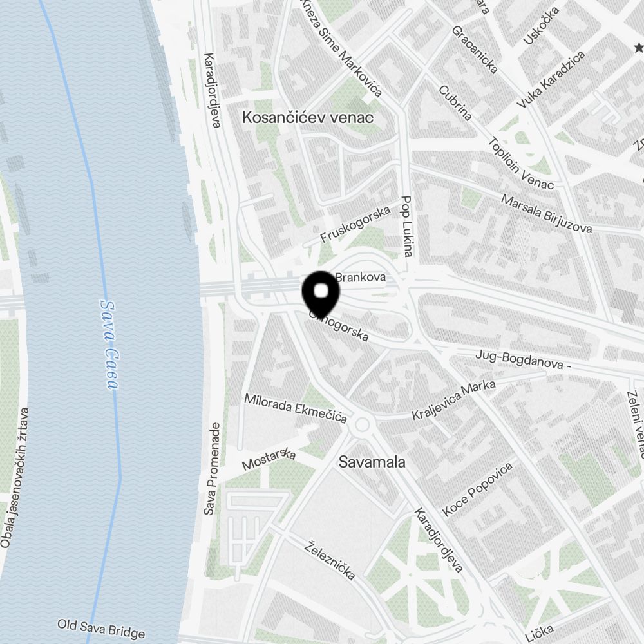Click the star icon near Vuka Karadzica
The width and height of the screenshot is (644, 644).
click(x=639, y=48)
